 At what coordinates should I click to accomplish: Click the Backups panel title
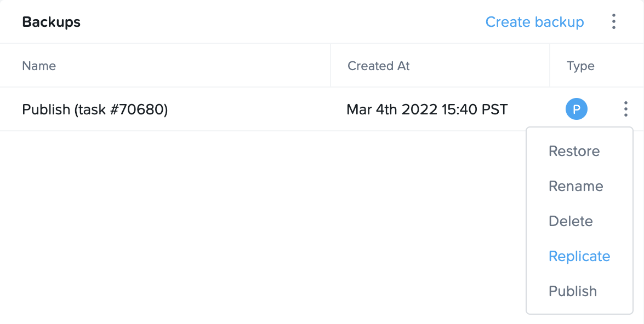[51, 22]
